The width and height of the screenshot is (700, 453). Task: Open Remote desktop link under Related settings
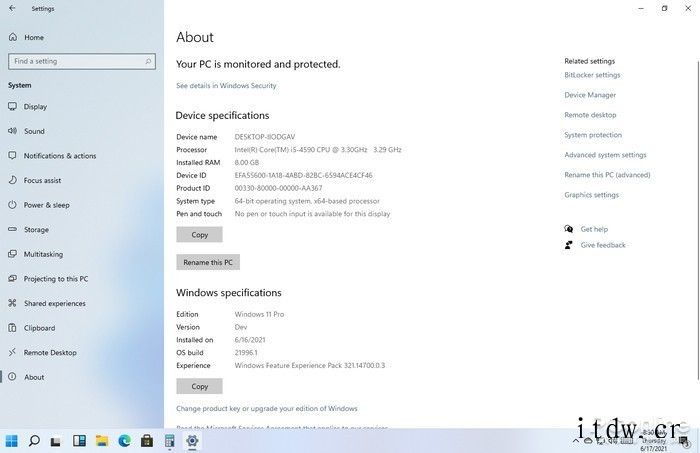pos(590,115)
